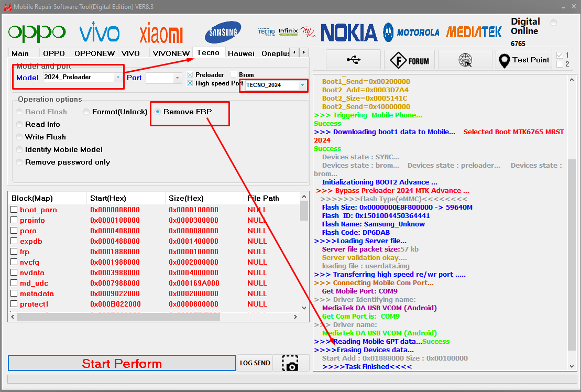This screenshot has height=392, width=581.
Task: Check the metadata block checkbox
Action: coord(14,293)
